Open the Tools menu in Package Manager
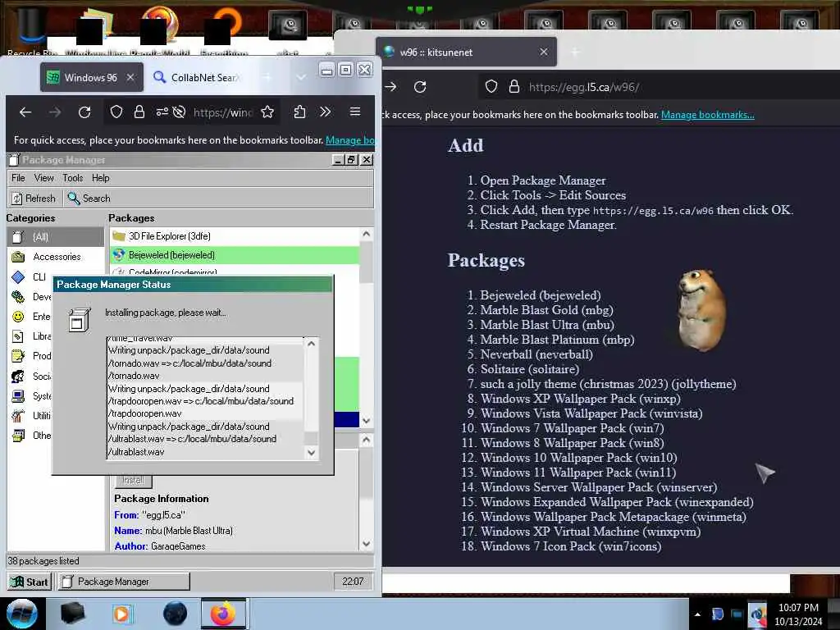Viewport: 840px width, 630px height. coord(73,178)
